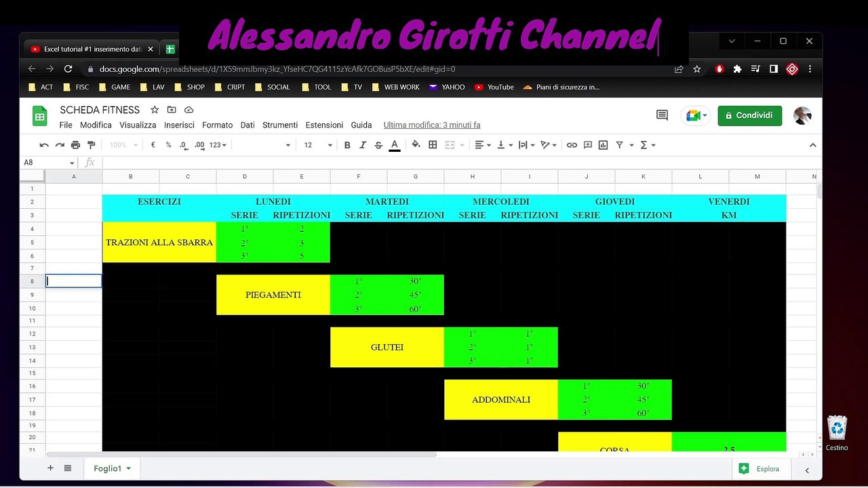Increase decimal places
This screenshot has width=868, height=488.
199,145
